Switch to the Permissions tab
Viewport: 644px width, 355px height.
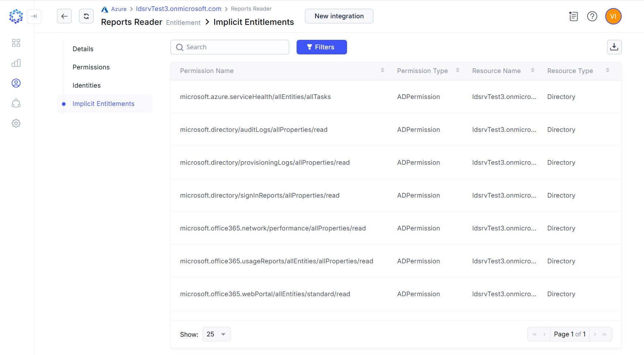pos(91,67)
